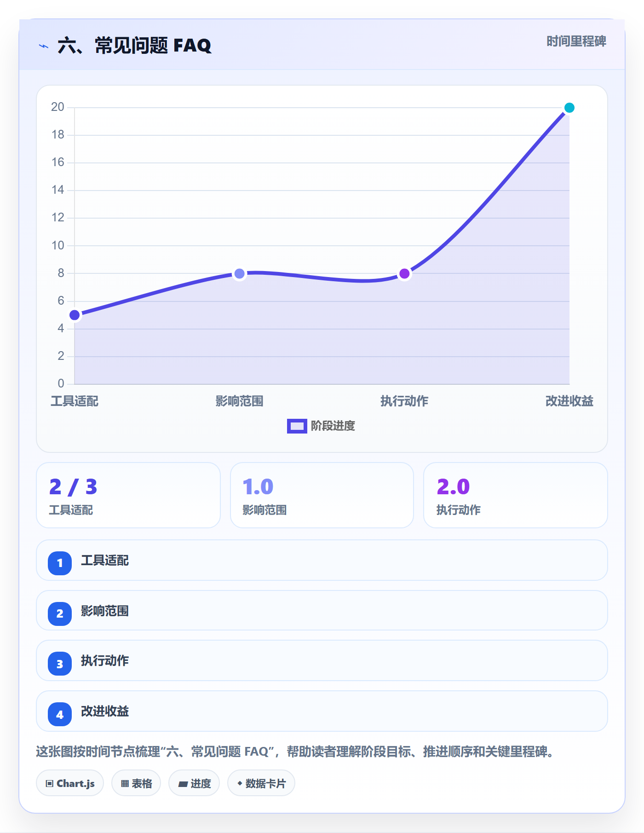This screenshot has height=833, width=644.
Task: Click the 1.0 value in the stat card
Action: pyautogui.click(x=258, y=487)
